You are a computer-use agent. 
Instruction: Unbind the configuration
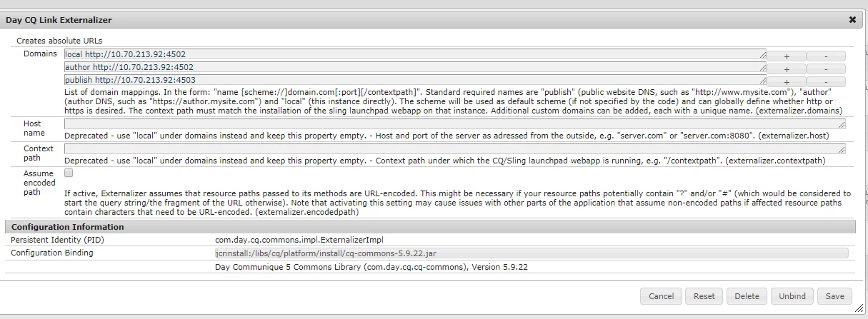click(x=792, y=296)
